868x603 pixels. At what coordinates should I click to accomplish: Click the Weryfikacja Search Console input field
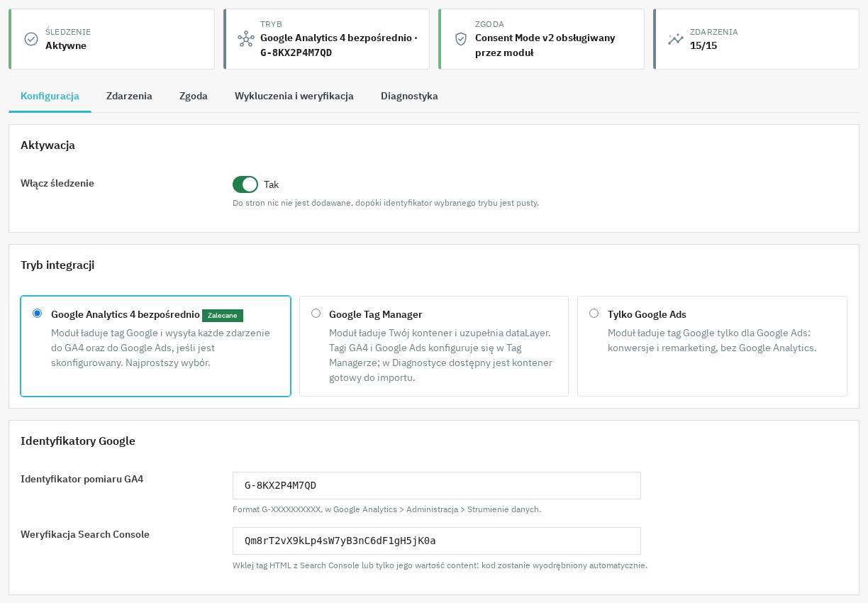tap(437, 541)
